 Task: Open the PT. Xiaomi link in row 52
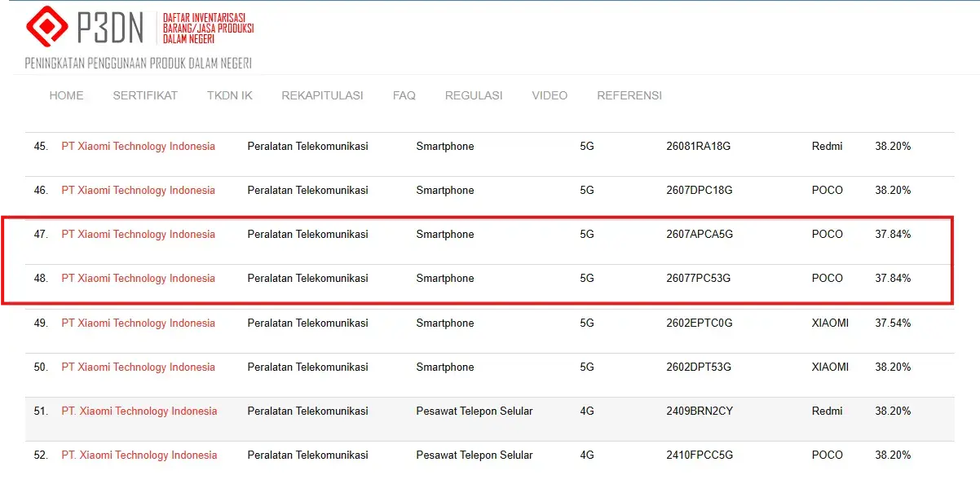point(139,455)
